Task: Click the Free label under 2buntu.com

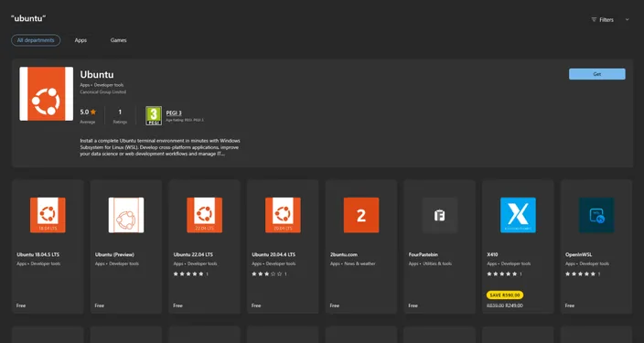Action: click(x=335, y=305)
